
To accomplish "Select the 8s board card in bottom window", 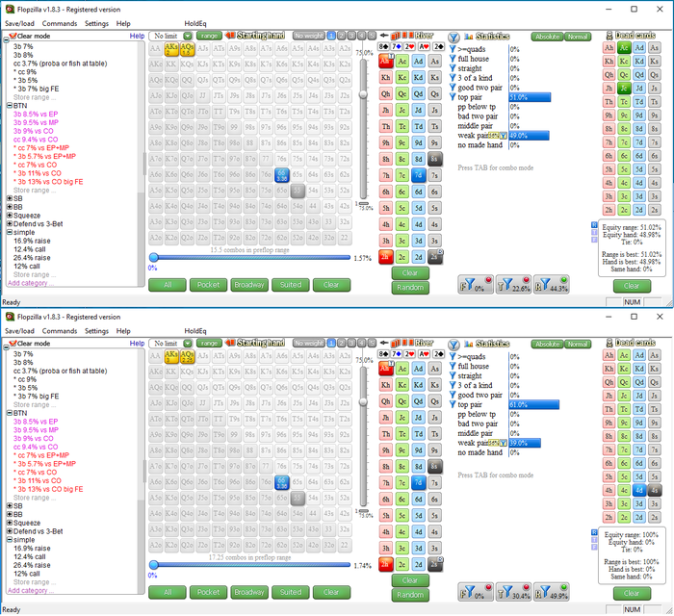I will click(x=434, y=467).
